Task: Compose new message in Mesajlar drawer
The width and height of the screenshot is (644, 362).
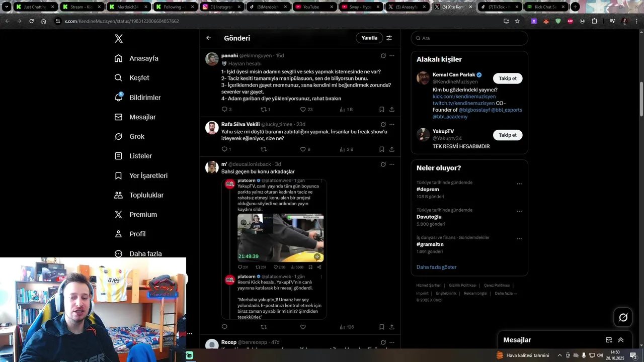Action: tap(609, 340)
